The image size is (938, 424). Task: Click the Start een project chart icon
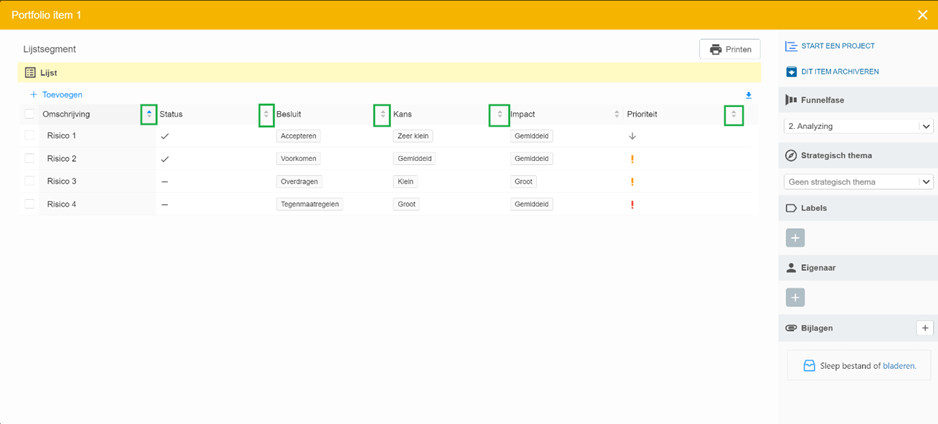coord(791,46)
